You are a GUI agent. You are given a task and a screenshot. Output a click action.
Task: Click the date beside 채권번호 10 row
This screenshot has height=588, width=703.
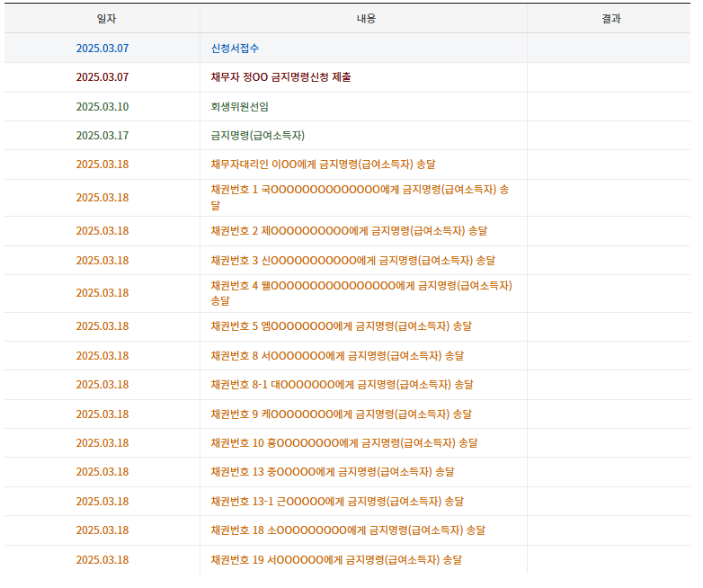click(x=102, y=443)
